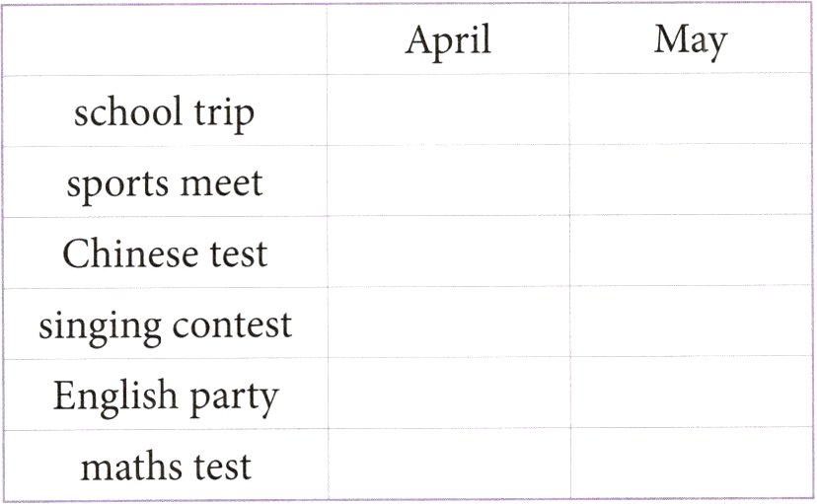Select the sports meet row label
The width and height of the screenshot is (817, 504).
click(164, 181)
